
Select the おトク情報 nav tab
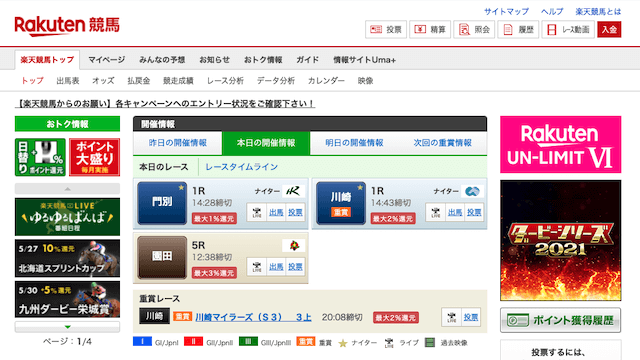coord(263,60)
